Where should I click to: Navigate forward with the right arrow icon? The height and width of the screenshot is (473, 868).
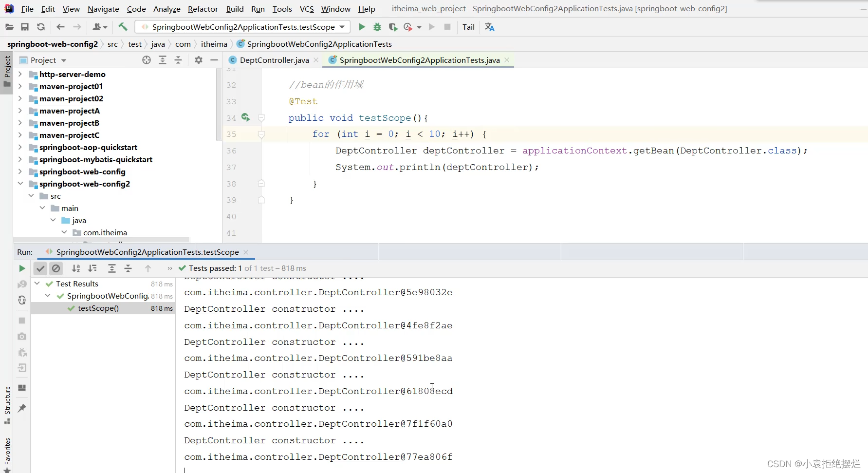(x=77, y=27)
